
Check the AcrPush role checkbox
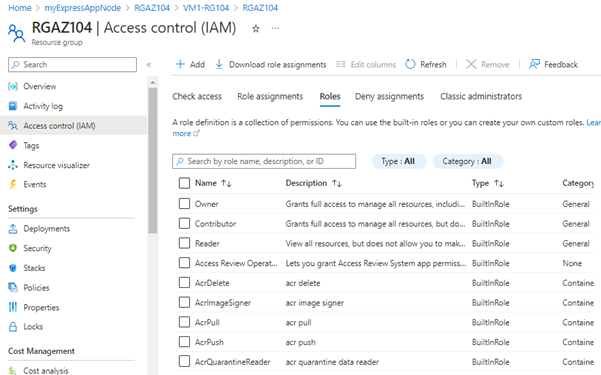pyautogui.click(x=184, y=342)
